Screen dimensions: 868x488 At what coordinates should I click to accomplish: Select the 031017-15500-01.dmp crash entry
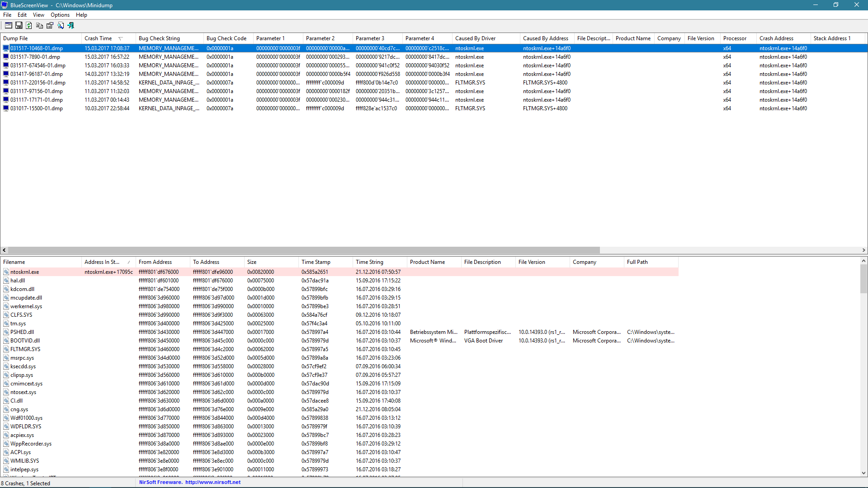pyautogui.click(x=37, y=108)
